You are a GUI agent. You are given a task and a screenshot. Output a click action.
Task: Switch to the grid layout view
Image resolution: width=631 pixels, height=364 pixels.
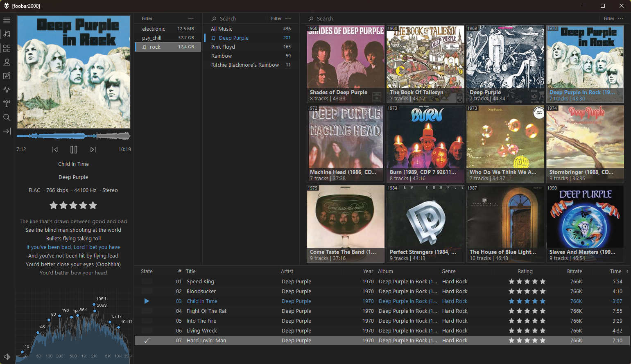point(7,48)
